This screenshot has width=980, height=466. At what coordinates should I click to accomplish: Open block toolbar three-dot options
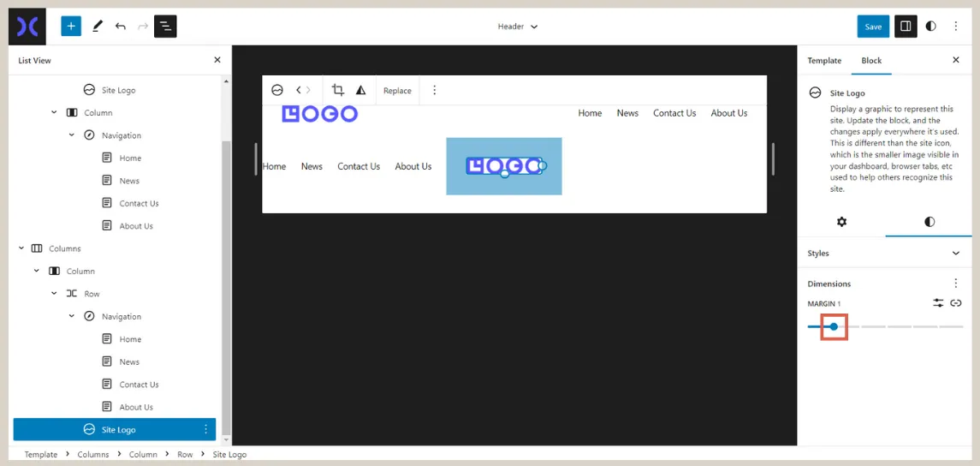tap(435, 90)
